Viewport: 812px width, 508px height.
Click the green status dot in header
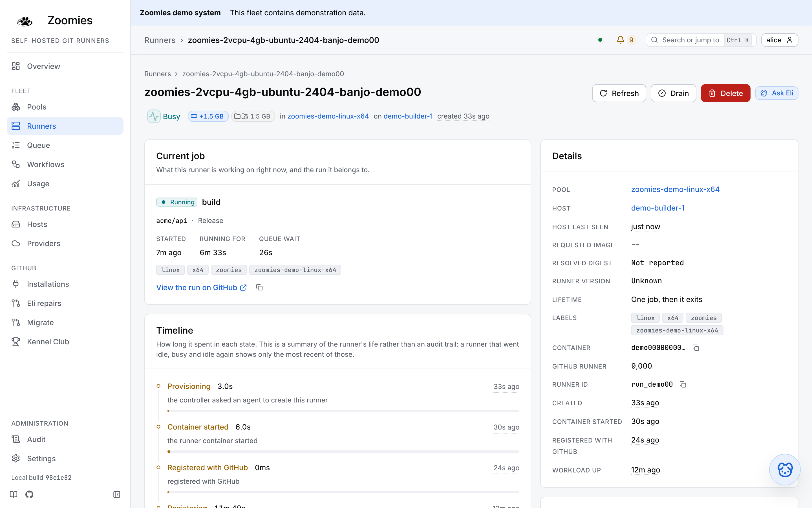click(x=600, y=40)
